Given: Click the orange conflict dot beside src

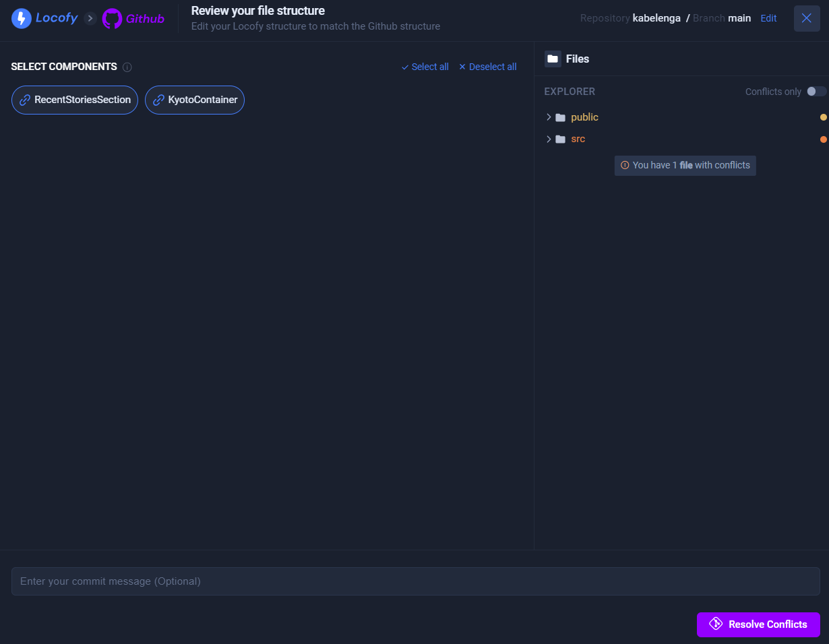Looking at the screenshot, I should pos(823,139).
